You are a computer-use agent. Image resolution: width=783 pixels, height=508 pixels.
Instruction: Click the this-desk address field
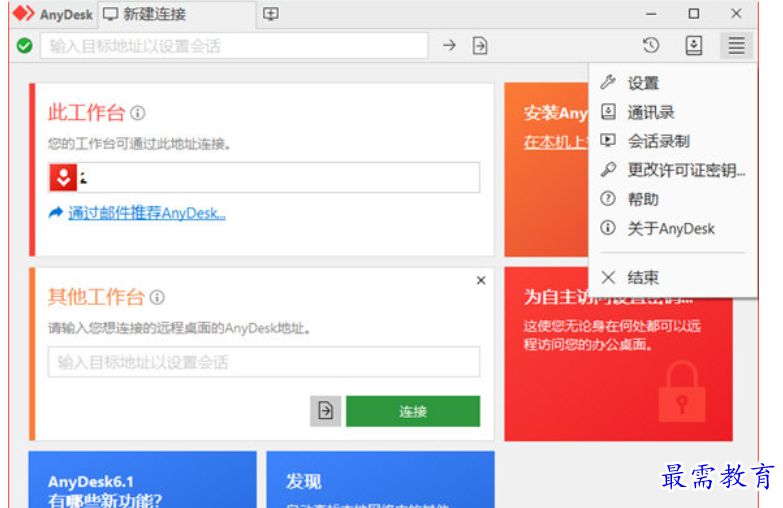pyautogui.click(x=264, y=177)
